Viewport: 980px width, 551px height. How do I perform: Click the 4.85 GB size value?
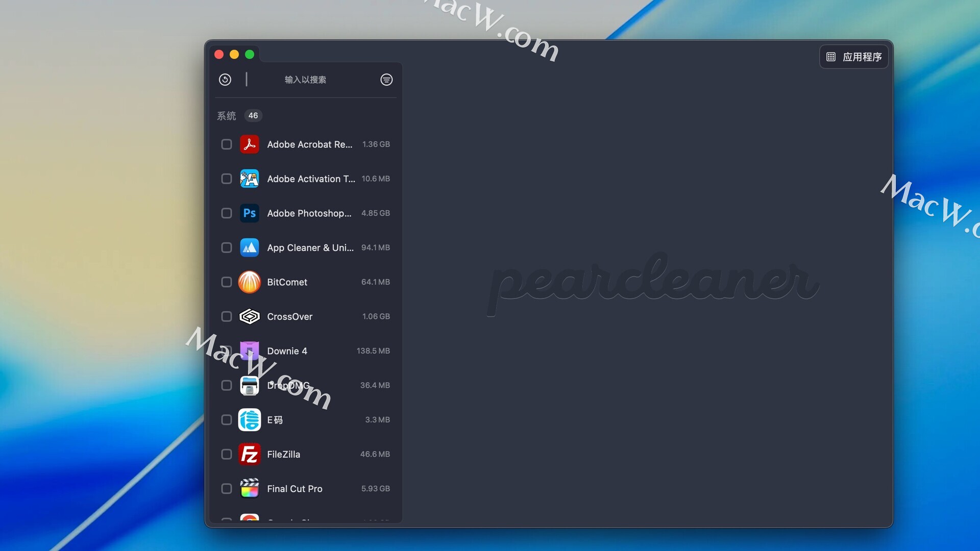(x=376, y=213)
